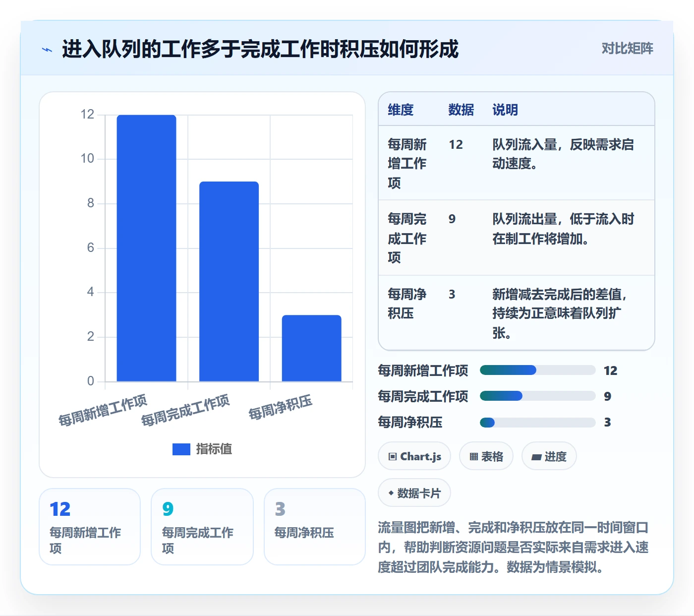Screen dimensions: 694x616
Task: Open the stat card showing 12
Action: click(90, 527)
